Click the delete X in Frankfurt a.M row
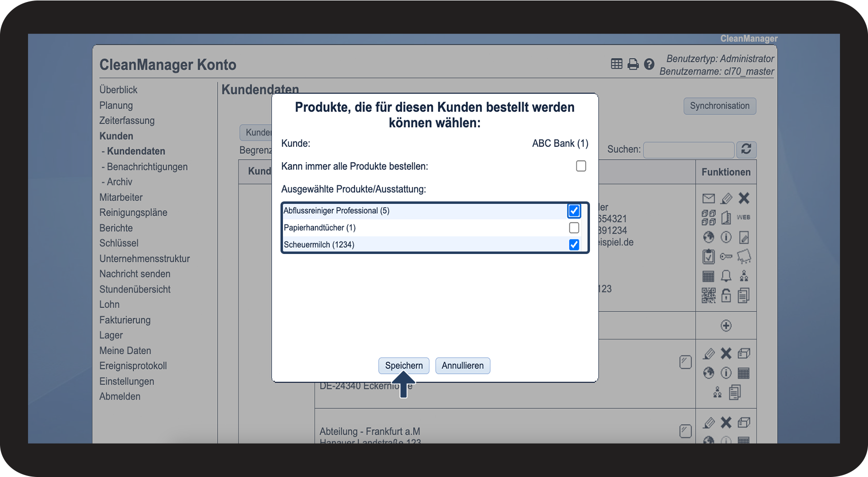This screenshot has height=477, width=868. pyautogui.click(x=726, y=422)
